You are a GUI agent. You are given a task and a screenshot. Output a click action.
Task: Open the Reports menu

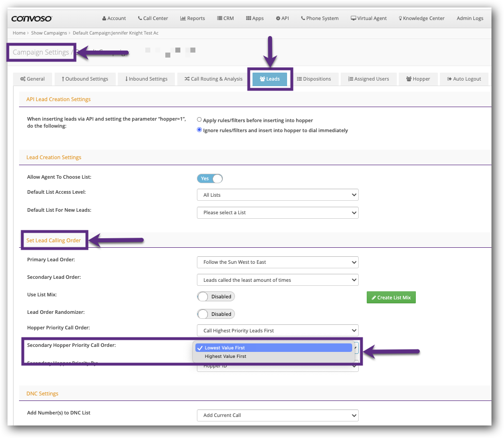192,19
